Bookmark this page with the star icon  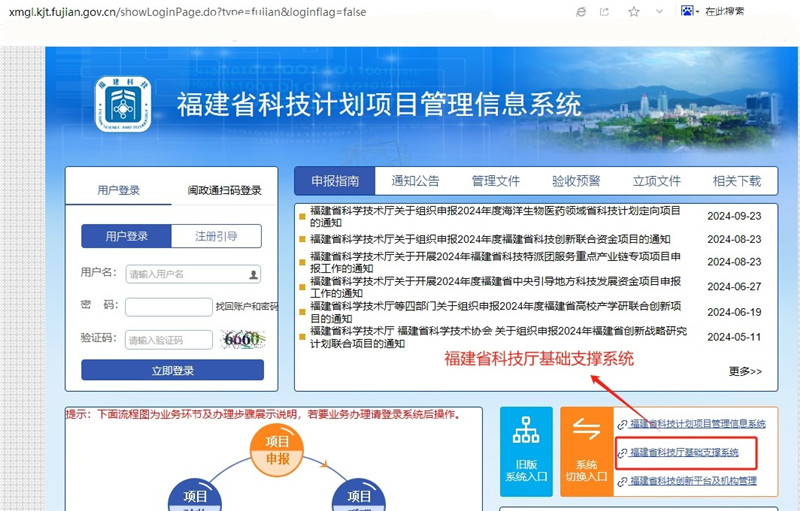click(x=634, y=12)
